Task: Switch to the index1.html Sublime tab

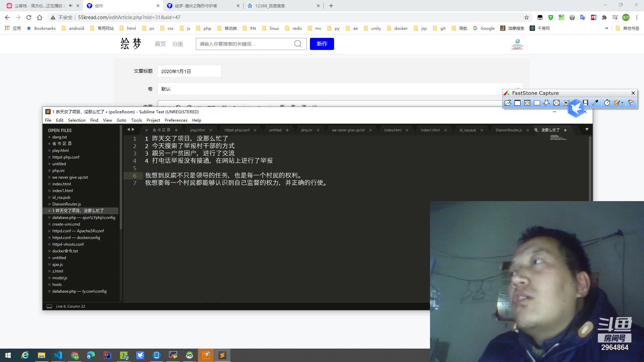Action: pos(430,130)
